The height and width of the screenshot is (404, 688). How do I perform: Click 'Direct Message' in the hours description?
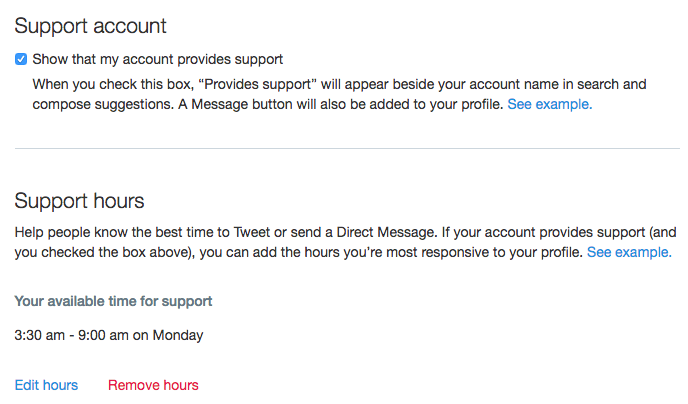click(x=387, y=232)
